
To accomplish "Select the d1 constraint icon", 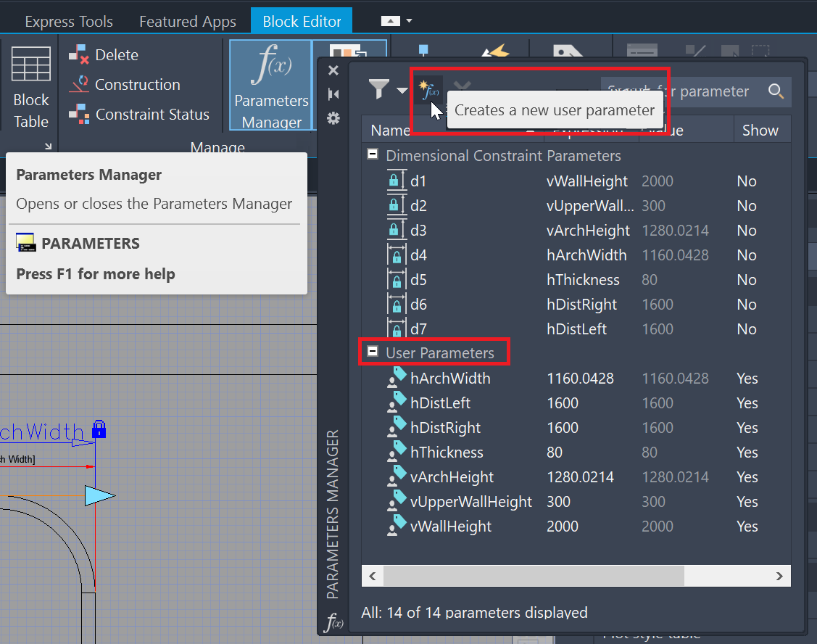I will pos(397,181).
